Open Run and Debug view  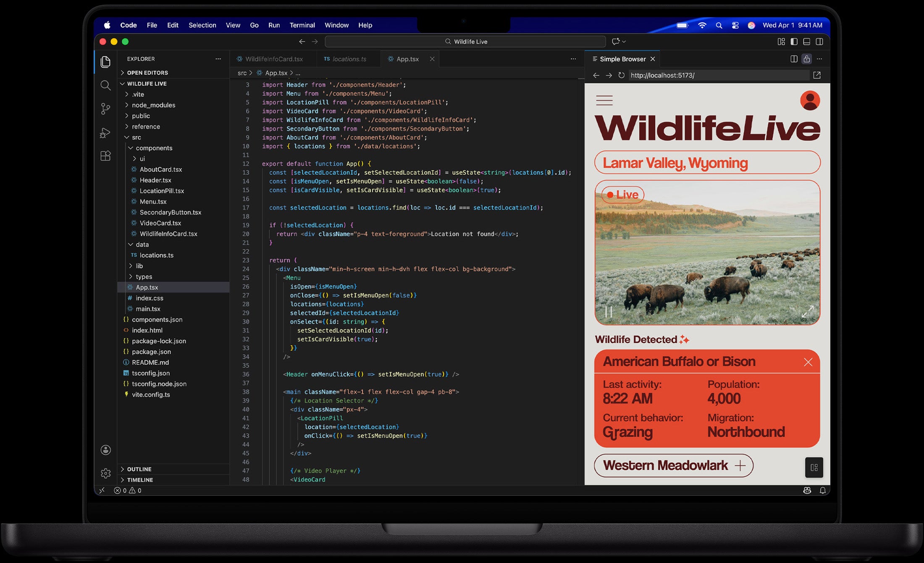tap(105, 133)
